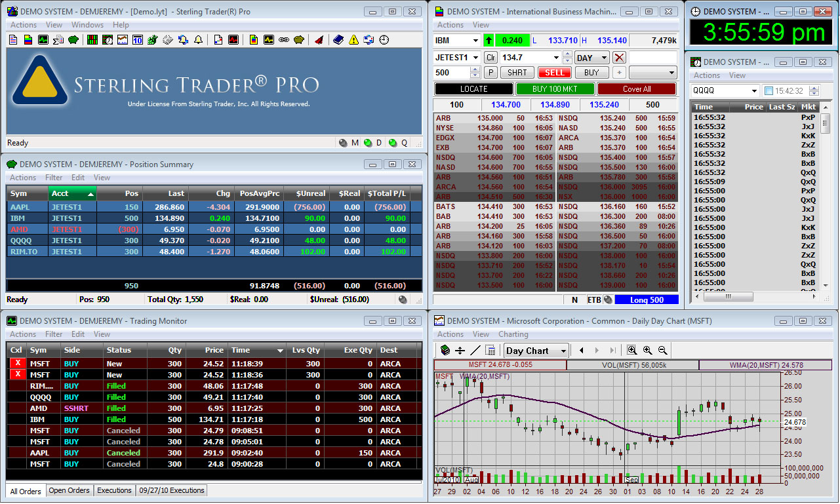Toggle the time checkbox in Time & Sales
840x504 pixels.
tap(769, 91)
